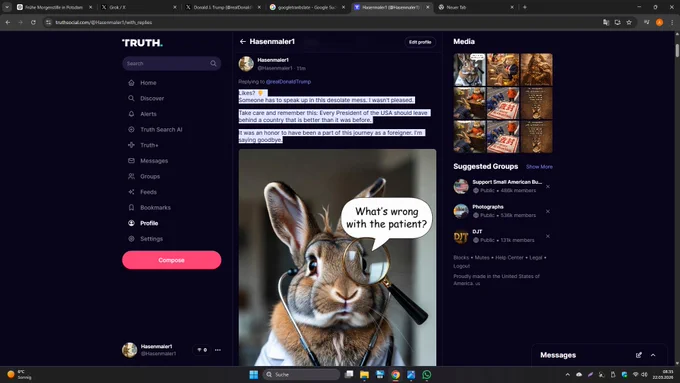Click Show More next to Suggested Groups

click(x=539, y=167)
